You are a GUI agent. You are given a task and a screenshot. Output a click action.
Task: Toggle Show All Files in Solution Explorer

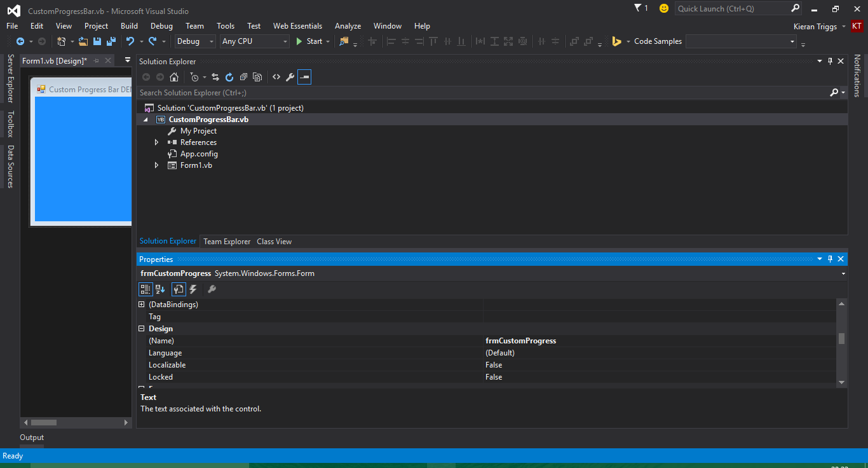point(257,77)
